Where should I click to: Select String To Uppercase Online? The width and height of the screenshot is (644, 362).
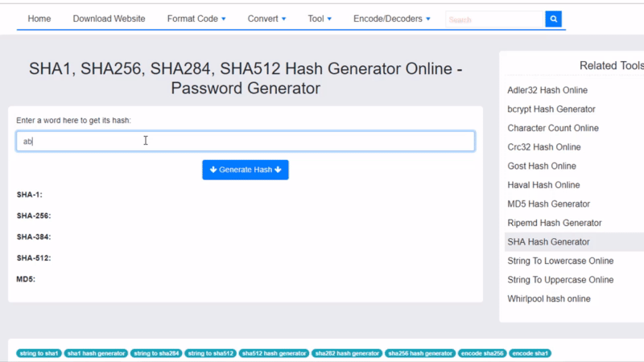click(x=560, y=280)
